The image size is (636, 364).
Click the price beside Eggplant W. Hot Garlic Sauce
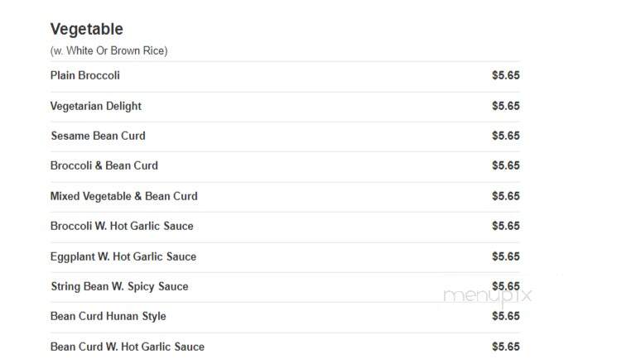click(x=506, y=256)
